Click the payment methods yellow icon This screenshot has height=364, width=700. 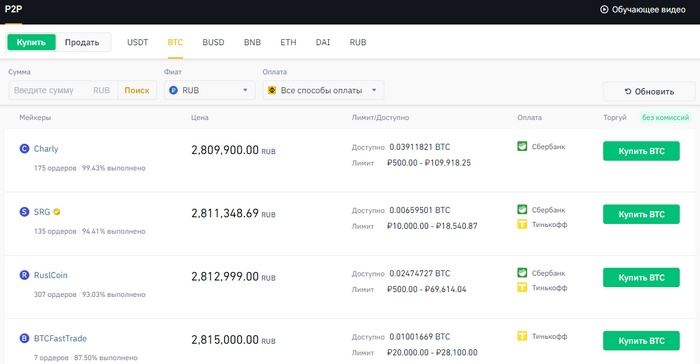(271, 90)
